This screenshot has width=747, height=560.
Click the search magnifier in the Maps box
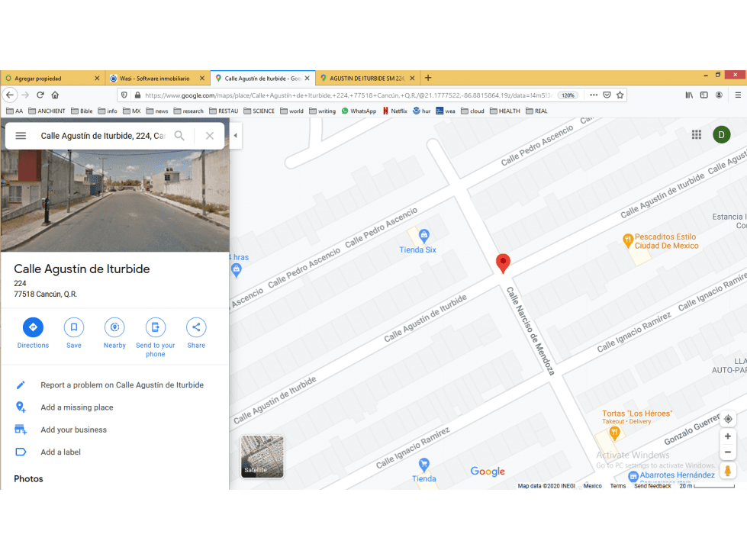coord(179,136)
